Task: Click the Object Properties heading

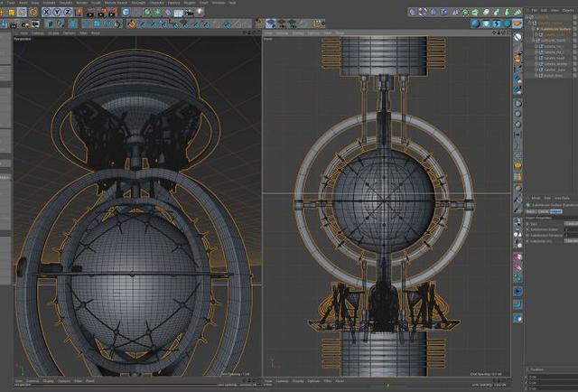Action: click(x=540, y=218)
